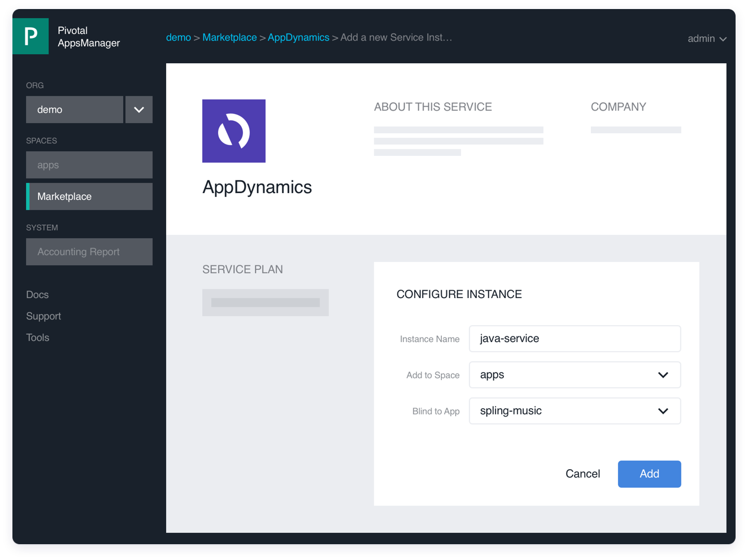The height and width of the screenshot is (560, 748).
Task: Go to the apps space
Action: pos(89,165)
